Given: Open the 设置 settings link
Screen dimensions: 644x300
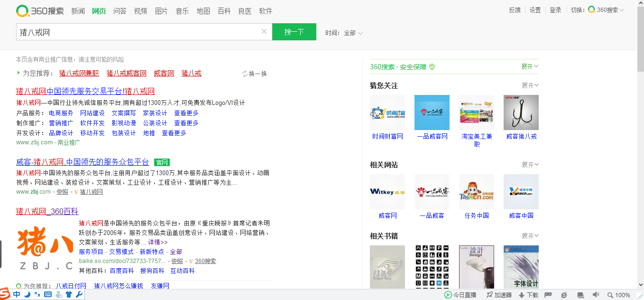Looking at the screenshot, I should [535, 10].
